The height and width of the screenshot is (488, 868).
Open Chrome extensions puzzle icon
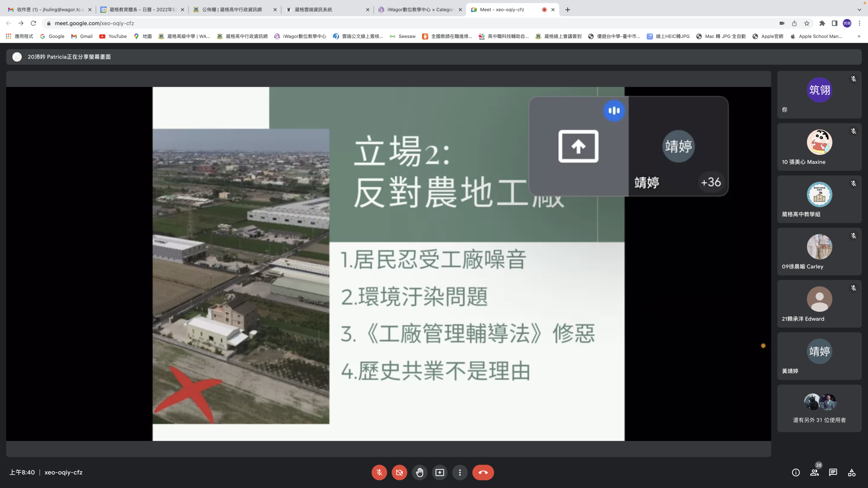[x=822, y=23]
